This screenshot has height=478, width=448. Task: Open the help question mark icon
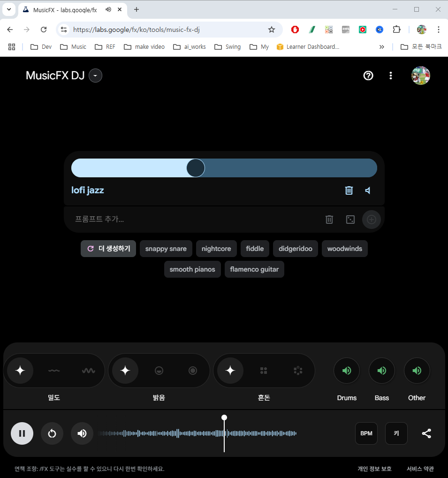coord(368,76)
